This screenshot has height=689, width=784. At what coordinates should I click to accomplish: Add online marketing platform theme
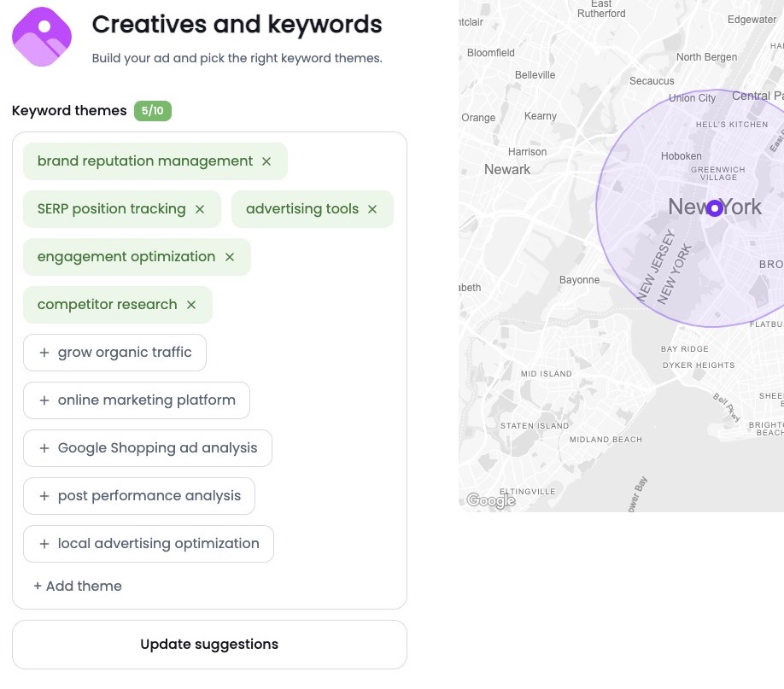[137, 400]
